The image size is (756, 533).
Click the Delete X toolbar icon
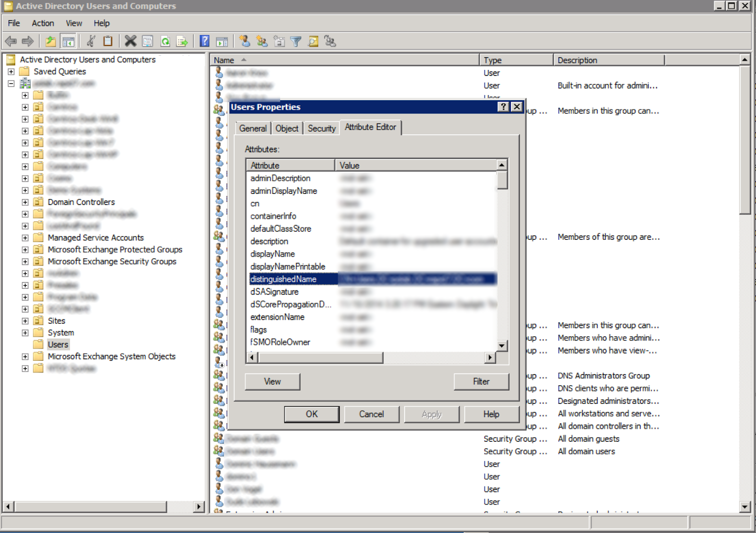coord(130,42)
